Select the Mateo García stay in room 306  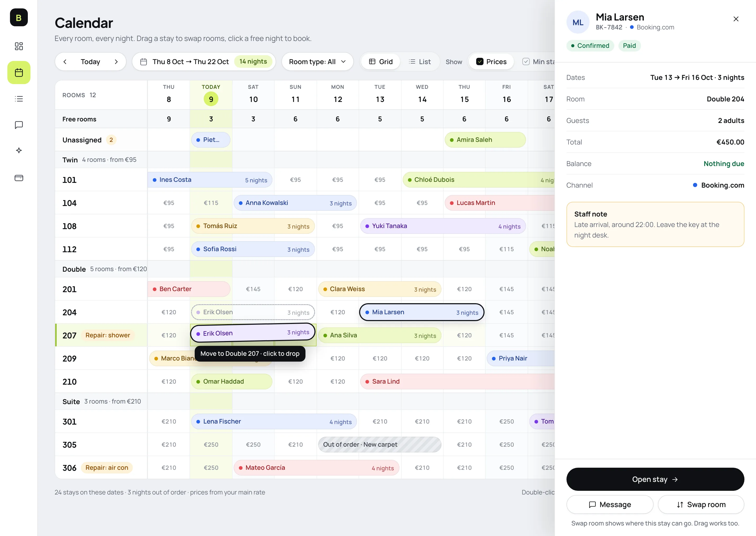click(x=316, y=468)
